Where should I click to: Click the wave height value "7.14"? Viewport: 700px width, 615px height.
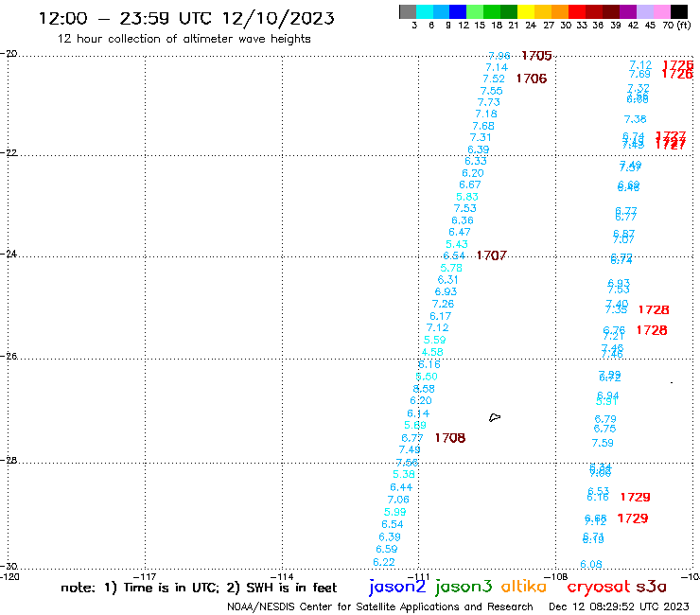[x=497, y=67]
